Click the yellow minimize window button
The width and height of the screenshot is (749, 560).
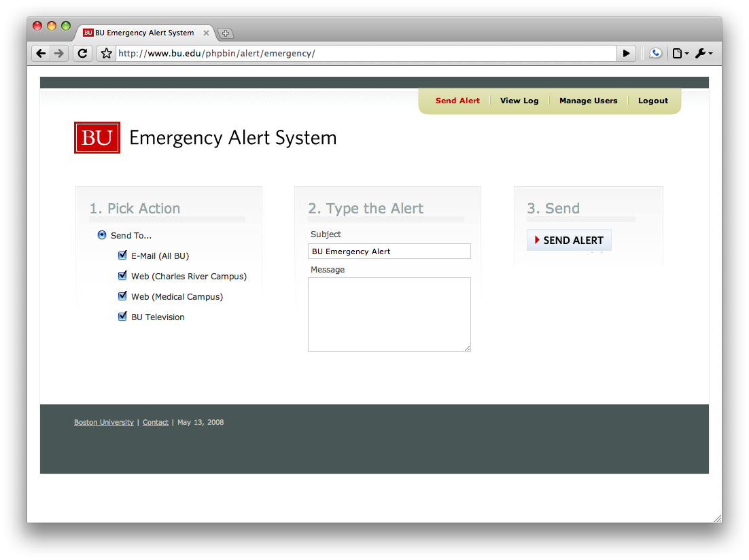coord(52,26)
